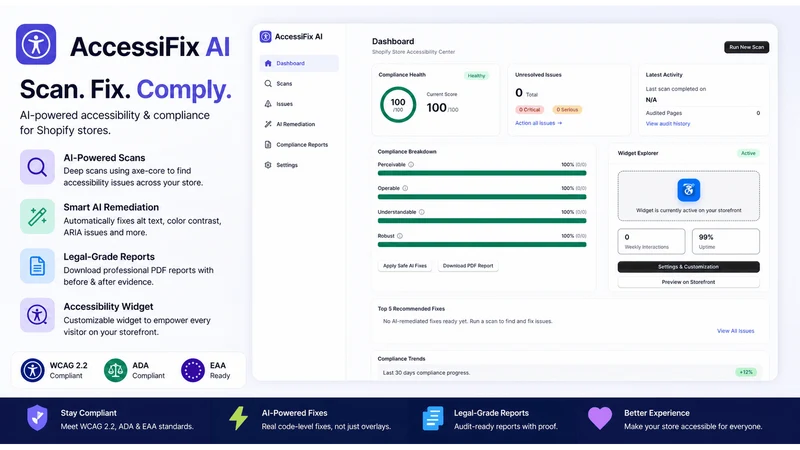The image size is (800, 450).
Task: Click the Perceivable info icon
Action: [x=411, y=165]
